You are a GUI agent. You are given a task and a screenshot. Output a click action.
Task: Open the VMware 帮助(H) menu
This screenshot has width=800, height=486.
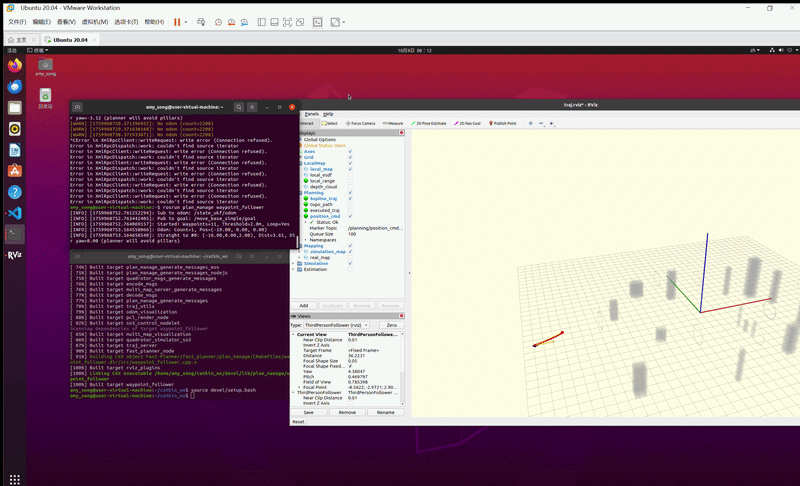(154, 22)
